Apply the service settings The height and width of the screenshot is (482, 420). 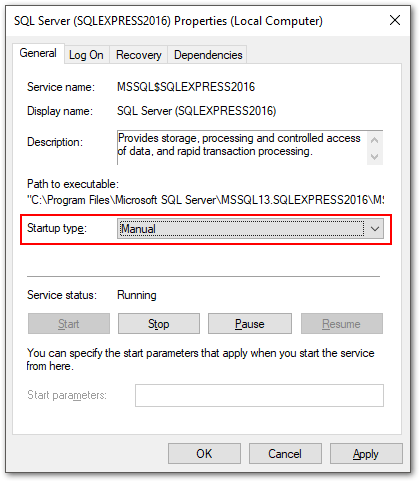tap(366, 454)
